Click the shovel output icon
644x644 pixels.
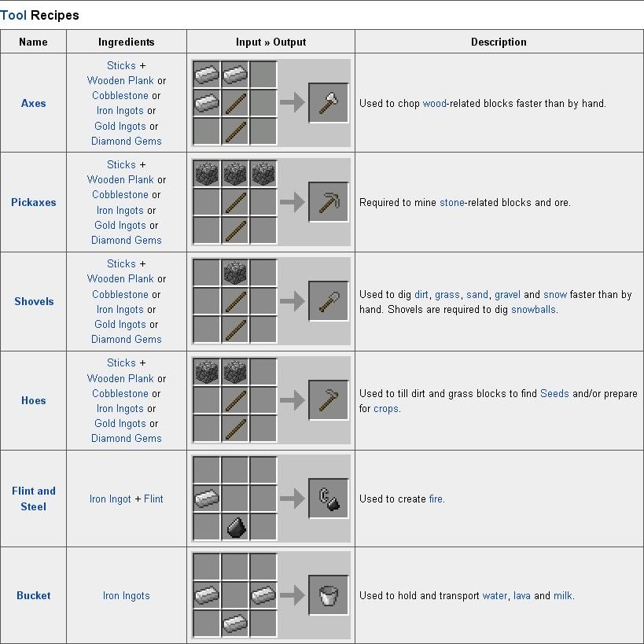[329, 300]
